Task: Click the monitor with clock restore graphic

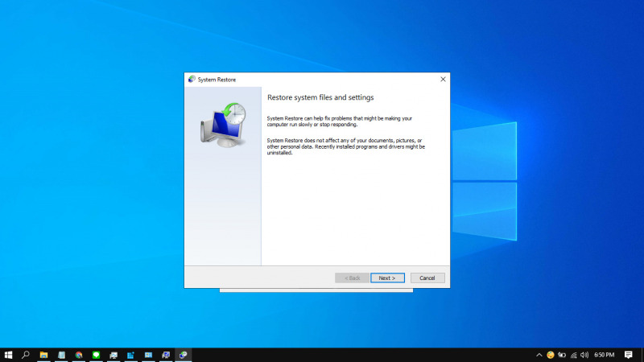Action: [224, 125]
